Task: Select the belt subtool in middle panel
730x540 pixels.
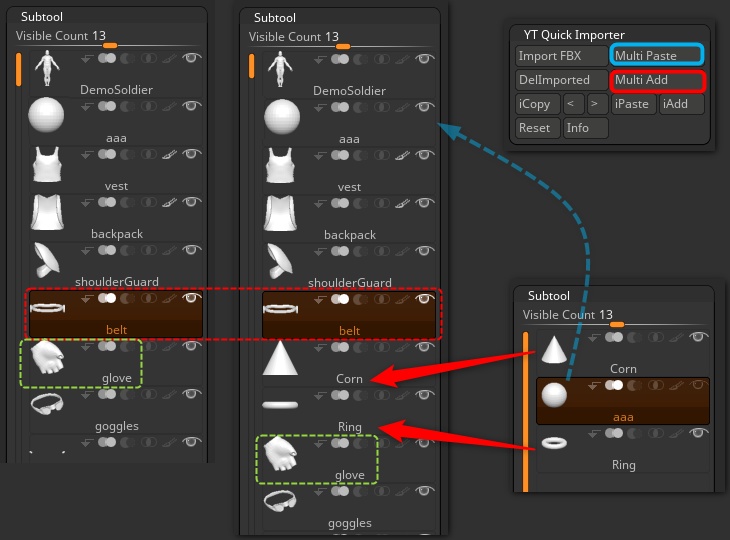Action: click(349, 314)
